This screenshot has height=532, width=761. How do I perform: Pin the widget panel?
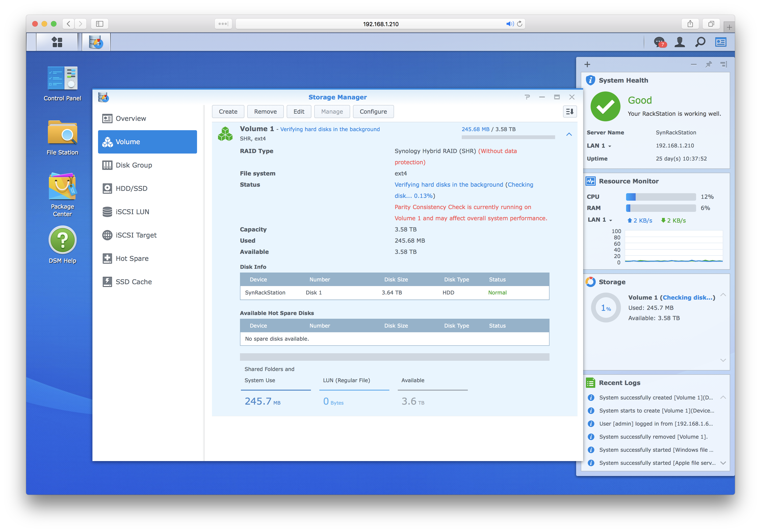point(709,64)
